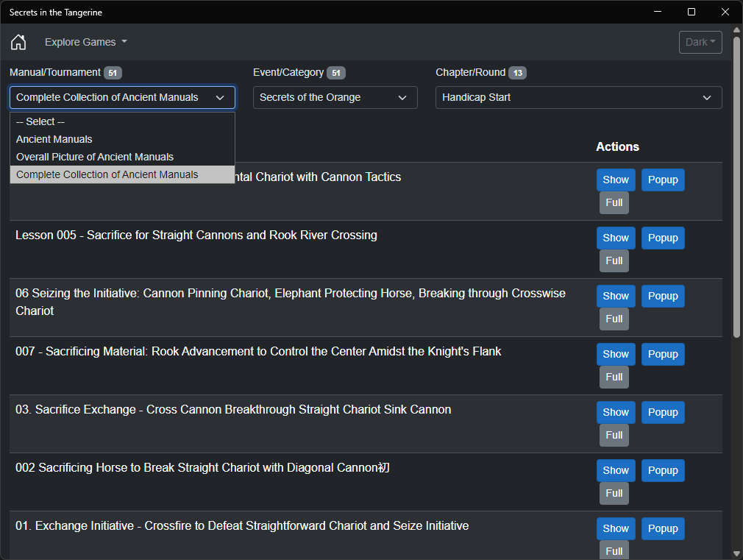Show 002 Sacrificing Horse game
743x560 pixels.
(x=616, y=470)
